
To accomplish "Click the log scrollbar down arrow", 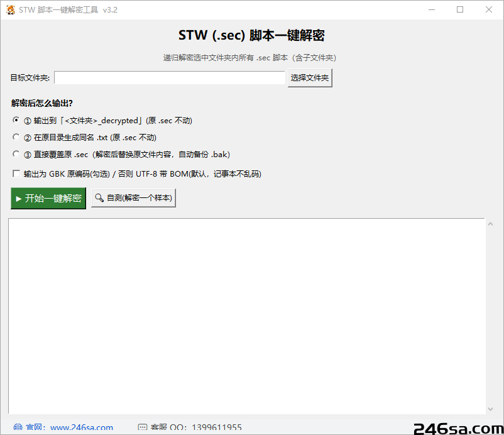I will coord(491,409).
